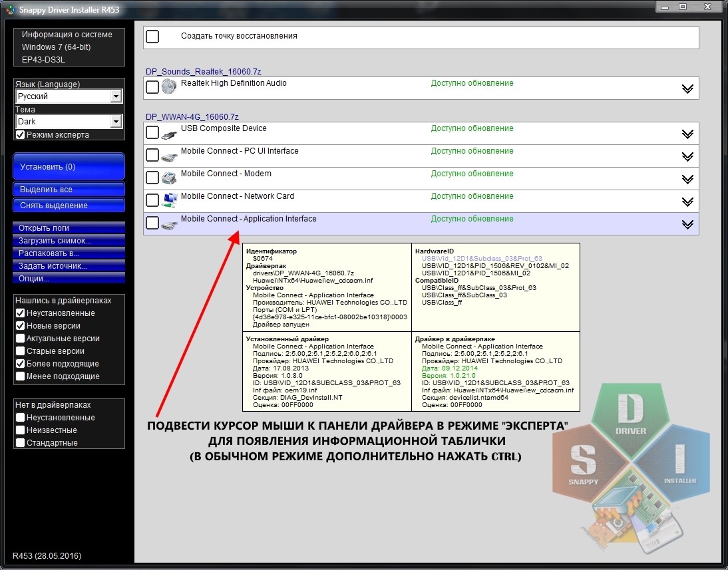Select Распаковать в... option

69,253
